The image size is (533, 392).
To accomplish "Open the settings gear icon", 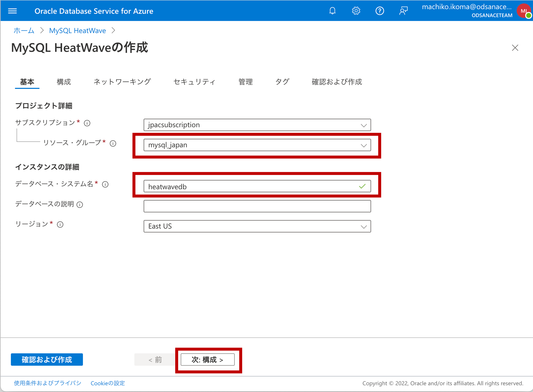I will [356, 11].
